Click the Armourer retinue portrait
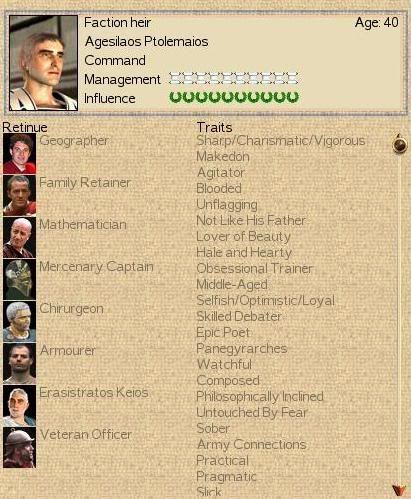 click(19, 363)
